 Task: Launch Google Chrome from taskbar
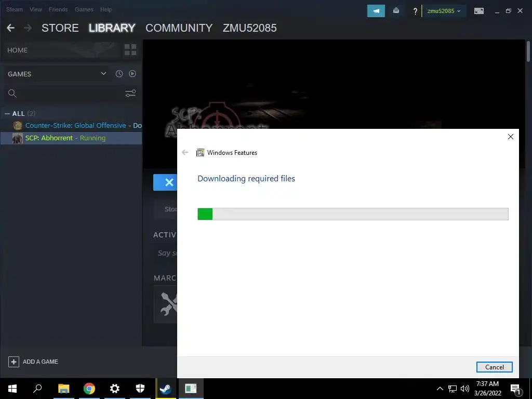click(89, 389)
